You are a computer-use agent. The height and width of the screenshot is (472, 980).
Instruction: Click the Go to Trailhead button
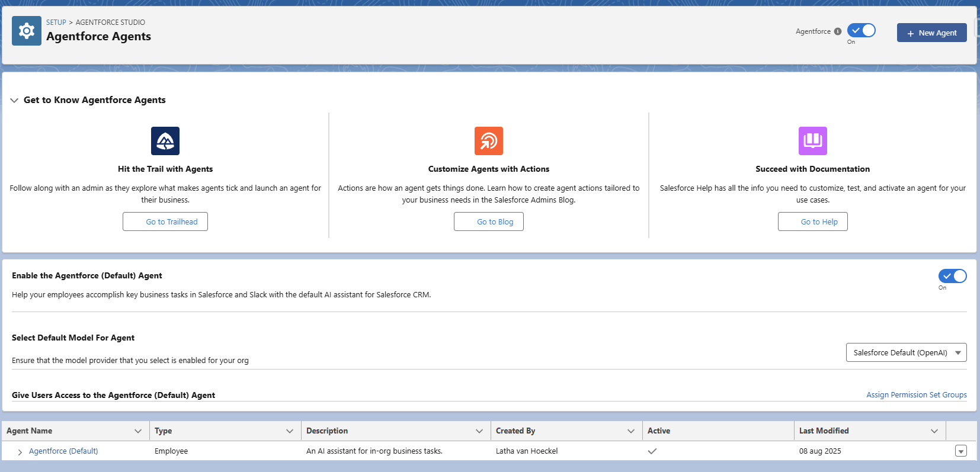click(165, 221)
